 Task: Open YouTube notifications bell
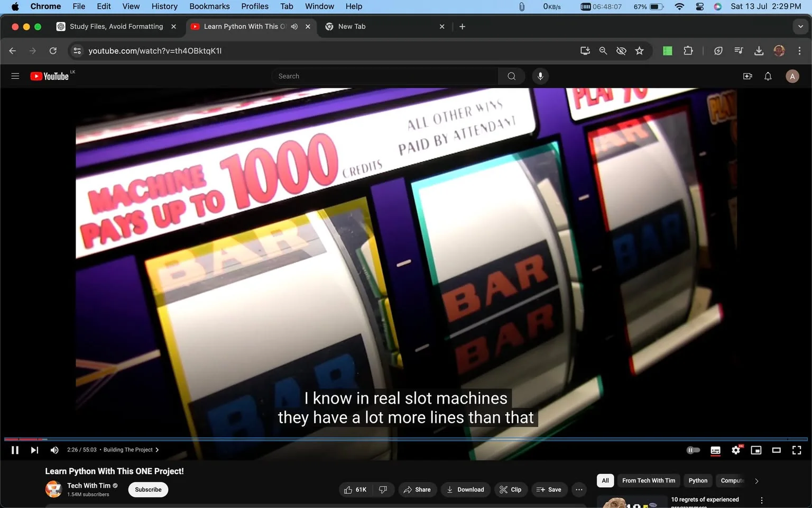pyautogui.click(x=768, y=76)
